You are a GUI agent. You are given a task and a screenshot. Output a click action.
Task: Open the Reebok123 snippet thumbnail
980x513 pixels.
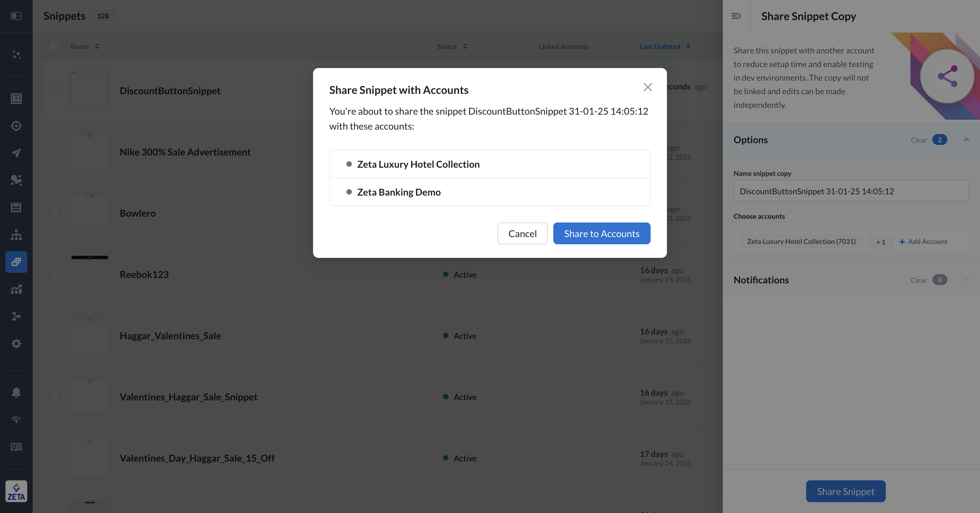(x=90, y=274)
